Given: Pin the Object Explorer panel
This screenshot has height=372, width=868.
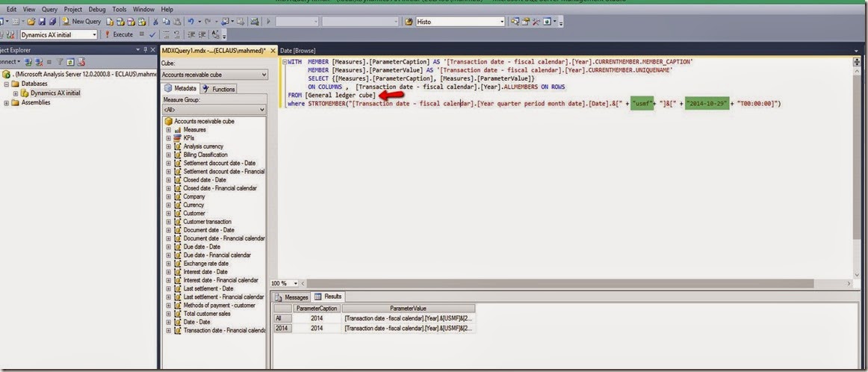Looking at the screenshot, I should tap(146, 50).
